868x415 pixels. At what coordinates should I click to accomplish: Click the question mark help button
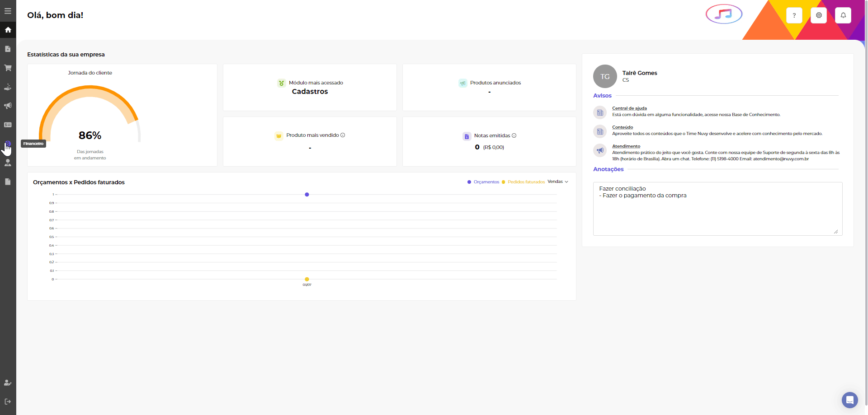pyautogui.click(x=794, y=15)
